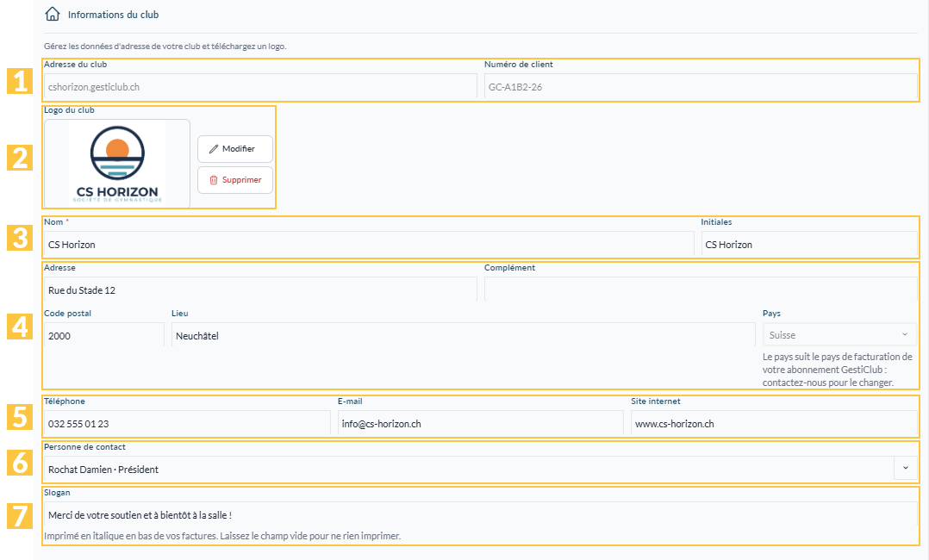Click the CS Horizon logo thumbnail
The width and height of the screenshot is (929, 560).
117,164
